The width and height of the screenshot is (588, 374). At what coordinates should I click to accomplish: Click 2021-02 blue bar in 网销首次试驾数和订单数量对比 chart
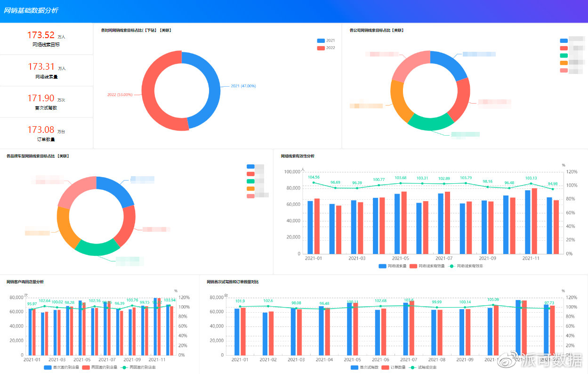pyautogui.click(x=265, y=333)
